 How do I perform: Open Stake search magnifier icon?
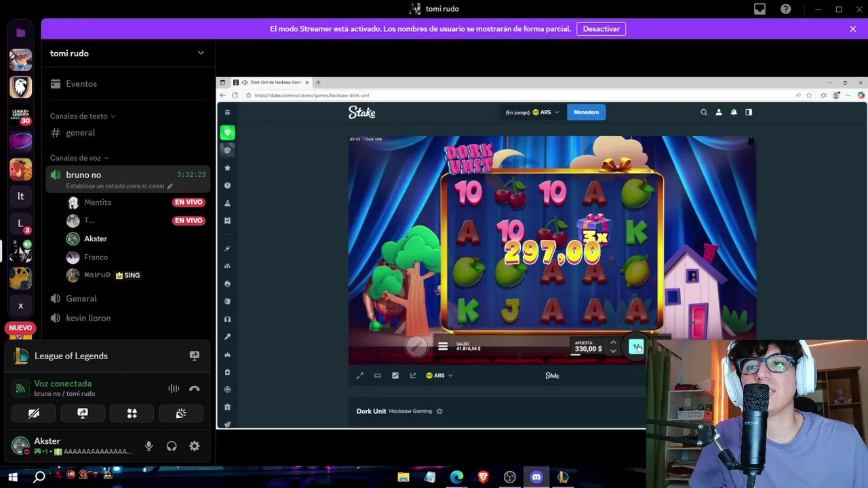[x=704, y=113]
